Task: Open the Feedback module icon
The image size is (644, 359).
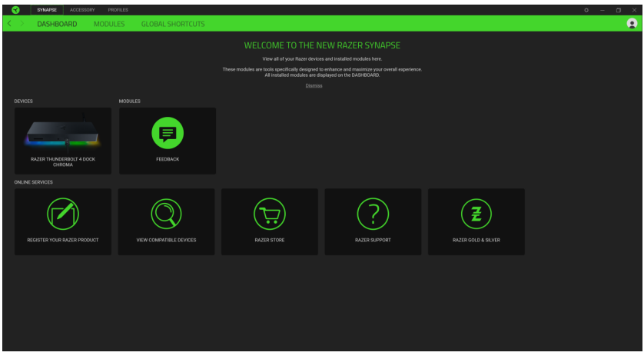Action: pyautogui.click(x=168, y=134)
